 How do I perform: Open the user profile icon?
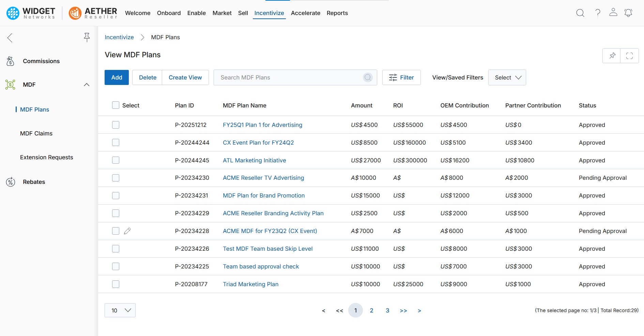coord(613,12)
